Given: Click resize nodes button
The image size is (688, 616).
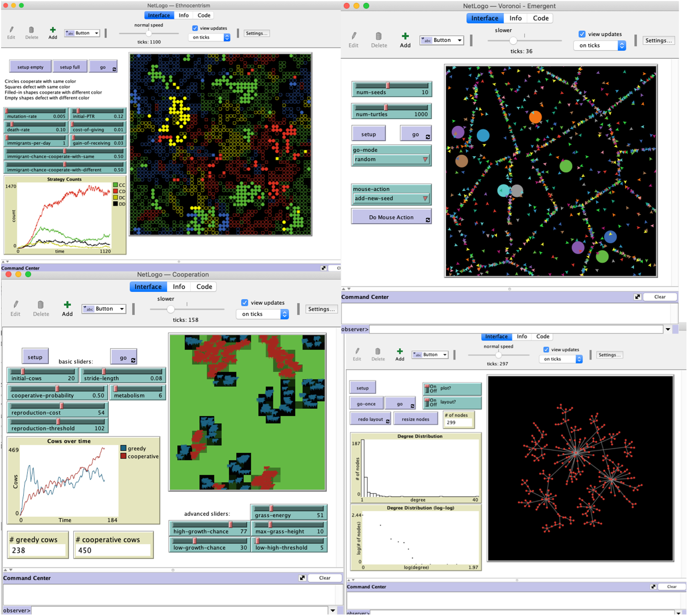Looking at the screenshot, I should pyautogui.click(x=415, y=419).
